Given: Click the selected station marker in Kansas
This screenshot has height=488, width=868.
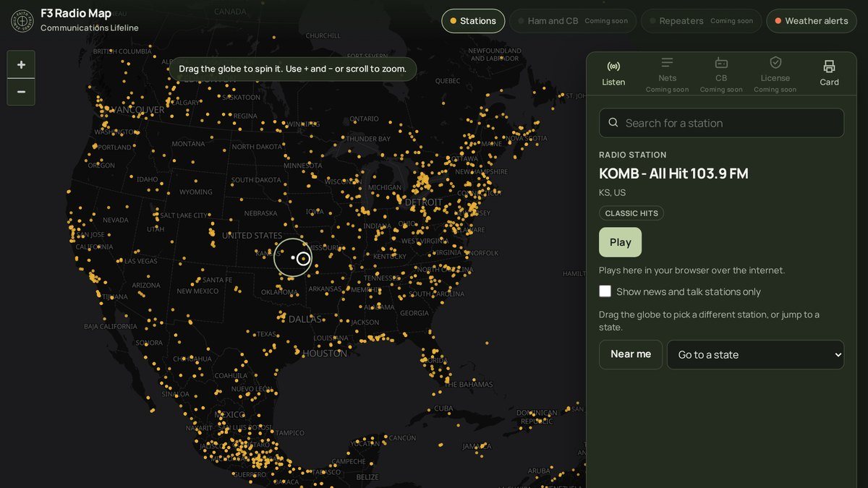Looking at the screenshot, I should click(303, 258).
